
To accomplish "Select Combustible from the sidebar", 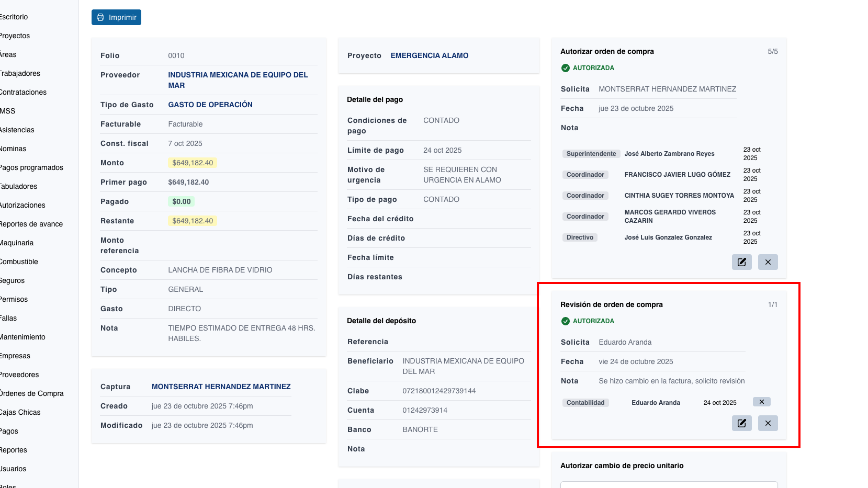I will click(19, 262).
